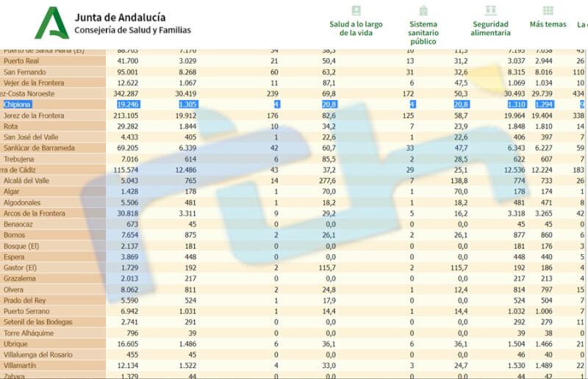The height and width of the screenshot is (379, 588).
Task: Click the Sistema sanitario público hospital icon
Action: click(423, 10)
